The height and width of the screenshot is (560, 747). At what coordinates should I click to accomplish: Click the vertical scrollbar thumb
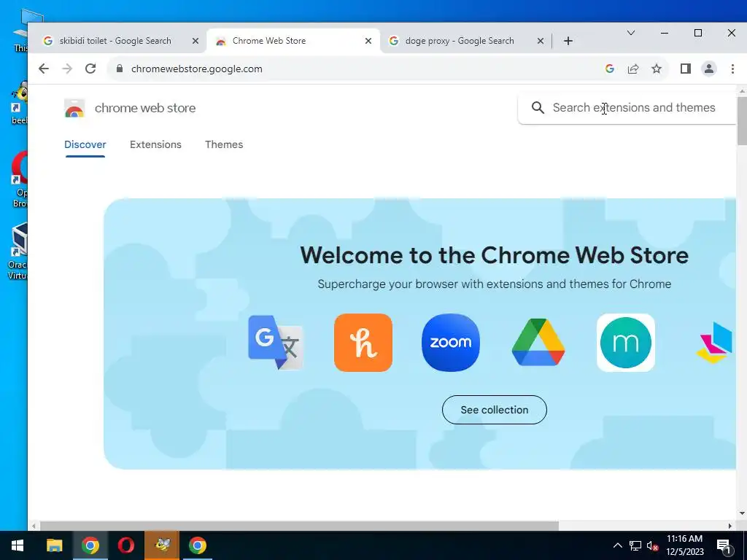click(x=742, y=121)
